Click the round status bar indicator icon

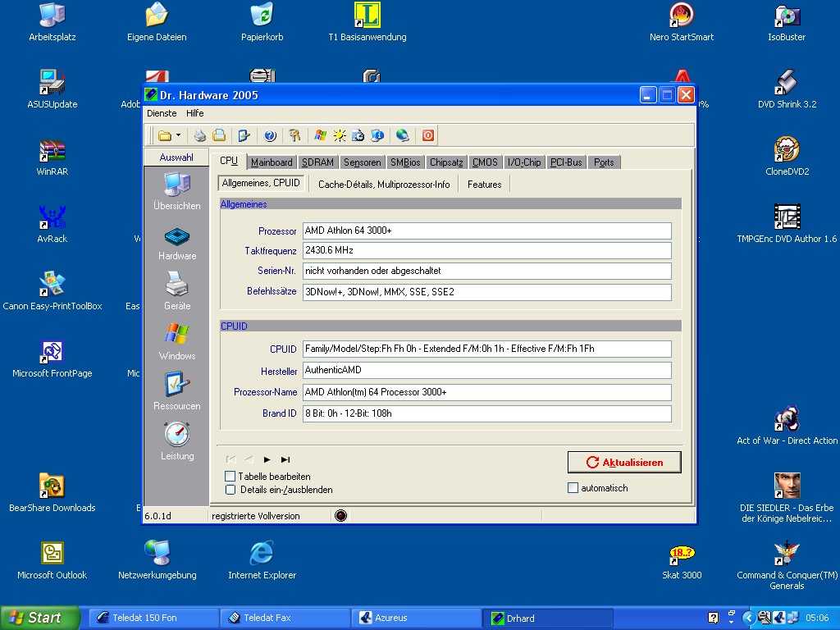pos(340,515)
